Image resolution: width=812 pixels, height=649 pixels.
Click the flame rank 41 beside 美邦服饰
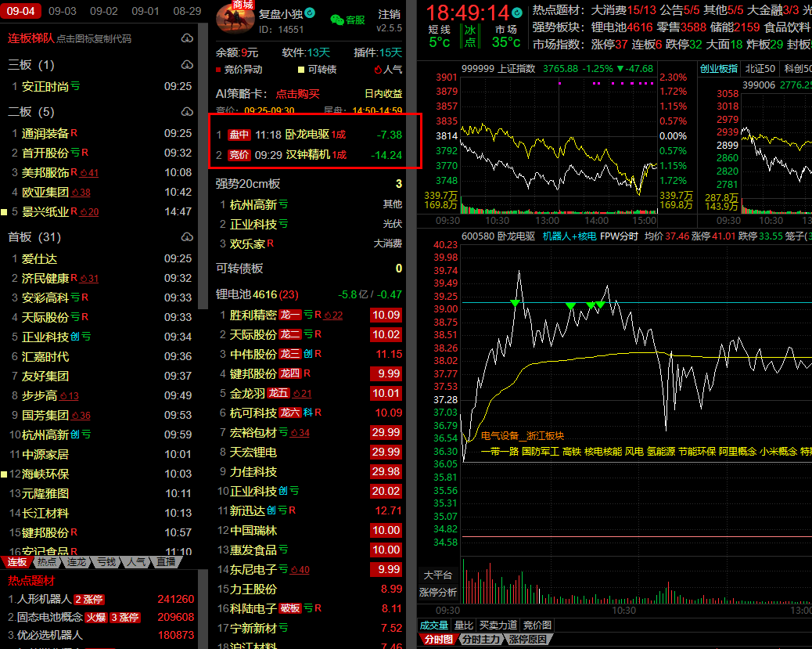[x=88, y=172]
